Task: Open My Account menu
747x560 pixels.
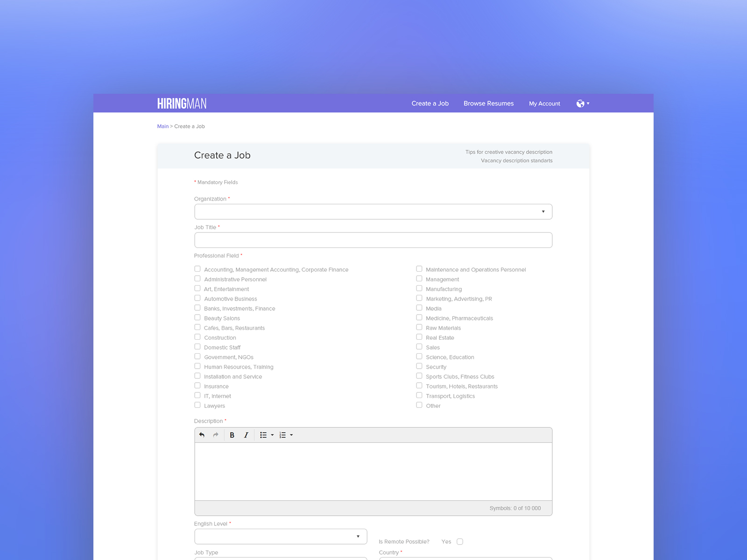Action: coord(544,104)
